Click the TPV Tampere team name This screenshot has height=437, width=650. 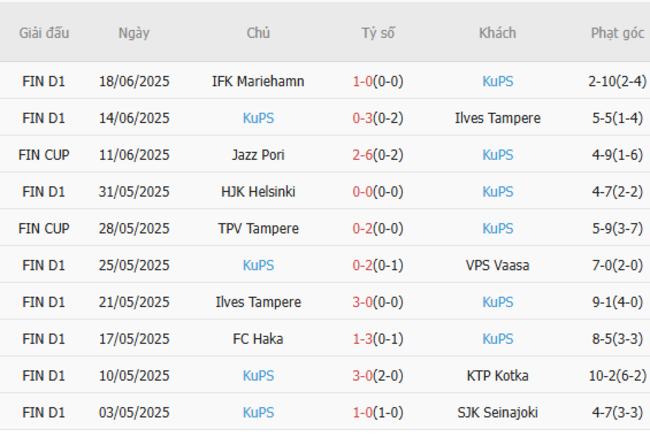pos(258,228)
